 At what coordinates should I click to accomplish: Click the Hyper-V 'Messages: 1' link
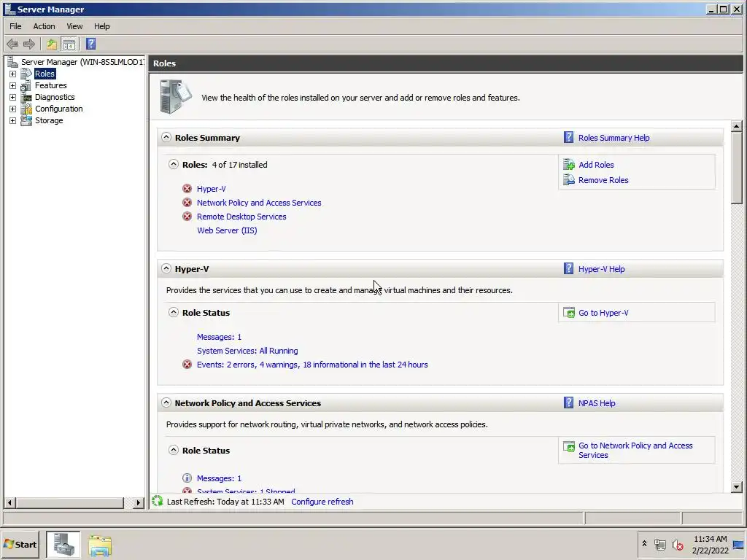[x=219, y=337]
